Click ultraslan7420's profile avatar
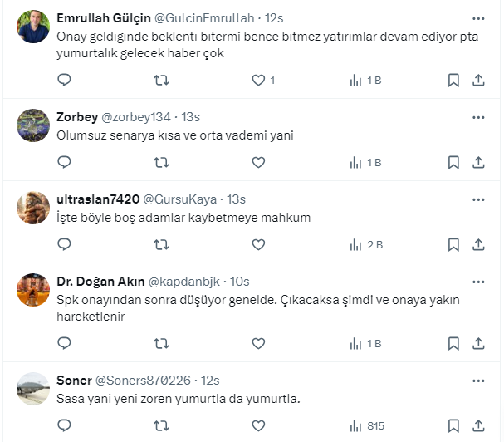This screenshot has height=442, width=504. [x=33, y=208]
